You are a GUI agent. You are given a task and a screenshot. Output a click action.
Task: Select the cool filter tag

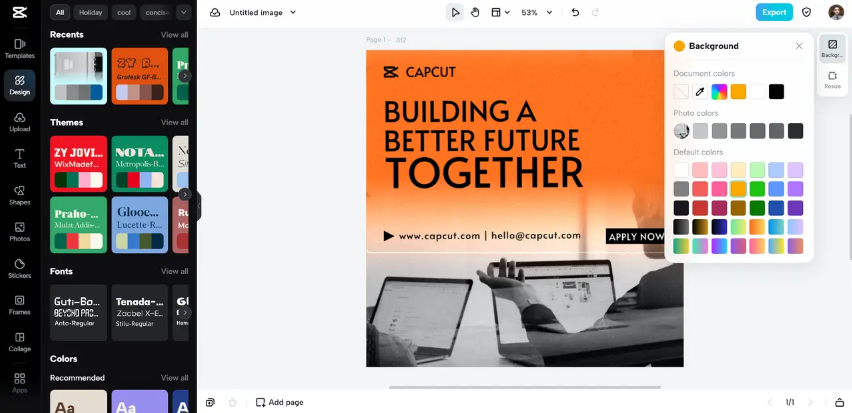click(x=124, y=12)
